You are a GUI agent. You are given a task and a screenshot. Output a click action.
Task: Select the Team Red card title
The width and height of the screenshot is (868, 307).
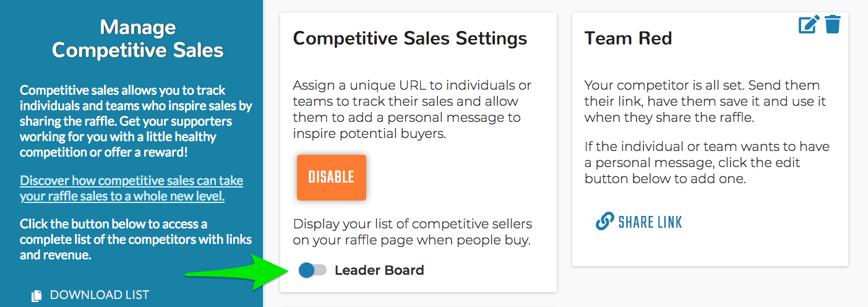click(628, 38)
